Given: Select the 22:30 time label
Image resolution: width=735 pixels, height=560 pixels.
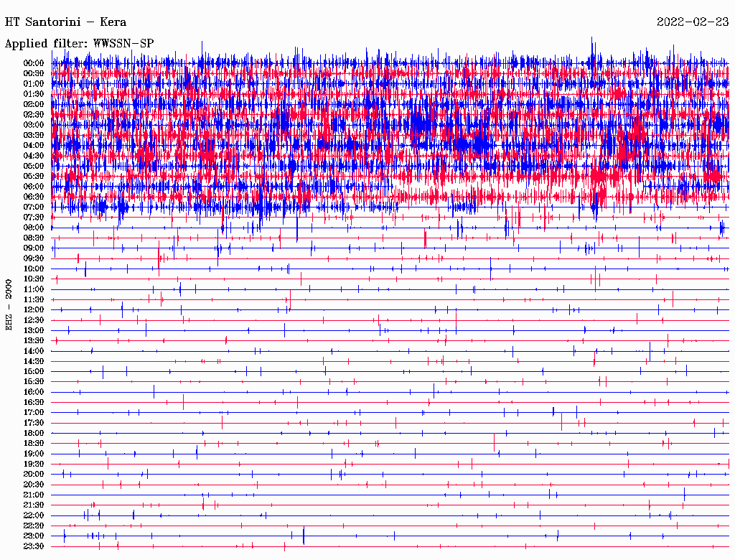Looking at the screenshot, I should pos(34,526).
